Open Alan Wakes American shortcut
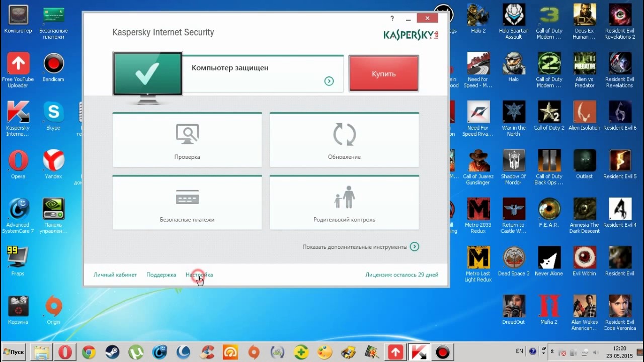This screenshot has height=362, width=644. tap(584, 313)
